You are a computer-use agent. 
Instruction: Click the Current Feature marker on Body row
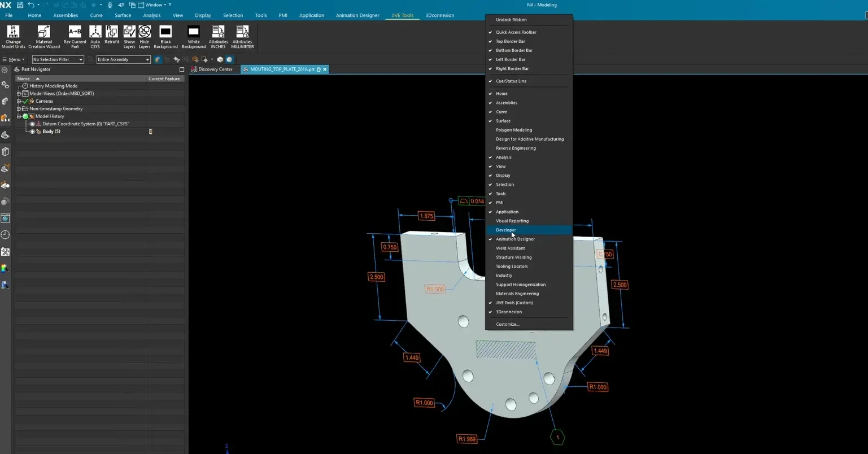pos(150,132)
